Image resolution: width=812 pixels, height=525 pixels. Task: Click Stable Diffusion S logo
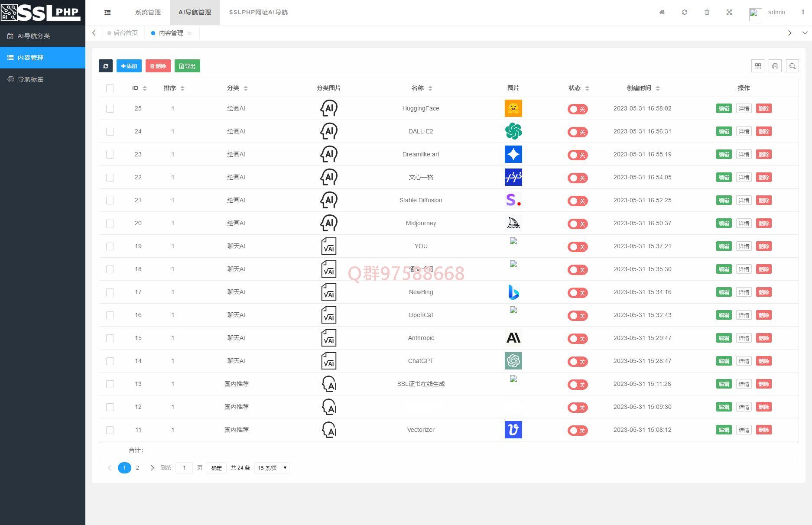pos(513,200)
